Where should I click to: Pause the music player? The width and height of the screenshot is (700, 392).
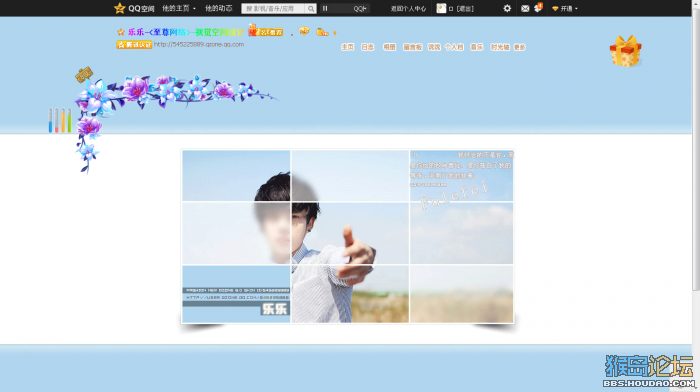point(325,8)
